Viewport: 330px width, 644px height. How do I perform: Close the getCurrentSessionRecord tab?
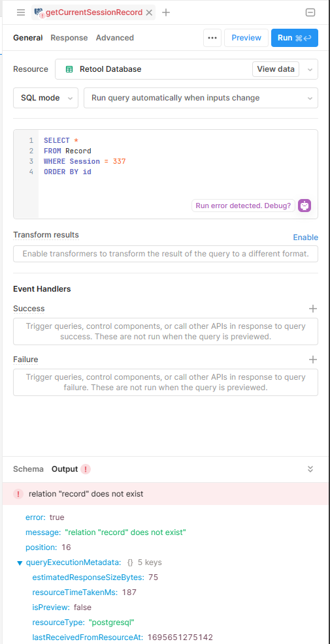click(x=150, y=13)
